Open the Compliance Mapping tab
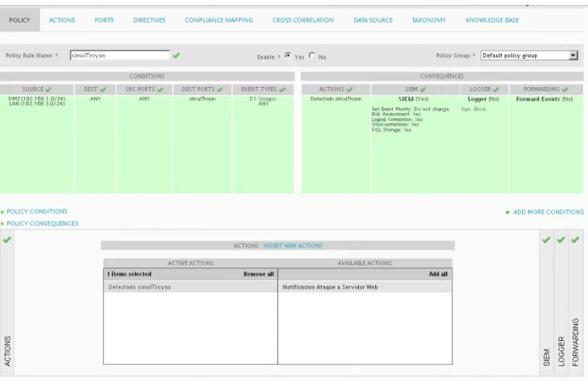 [219, 20]
